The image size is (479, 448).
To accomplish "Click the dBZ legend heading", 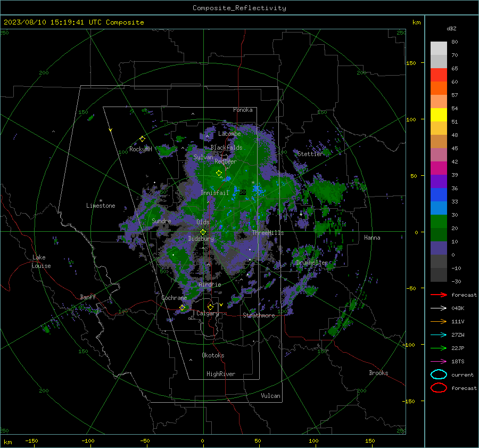I will (451, 29).
